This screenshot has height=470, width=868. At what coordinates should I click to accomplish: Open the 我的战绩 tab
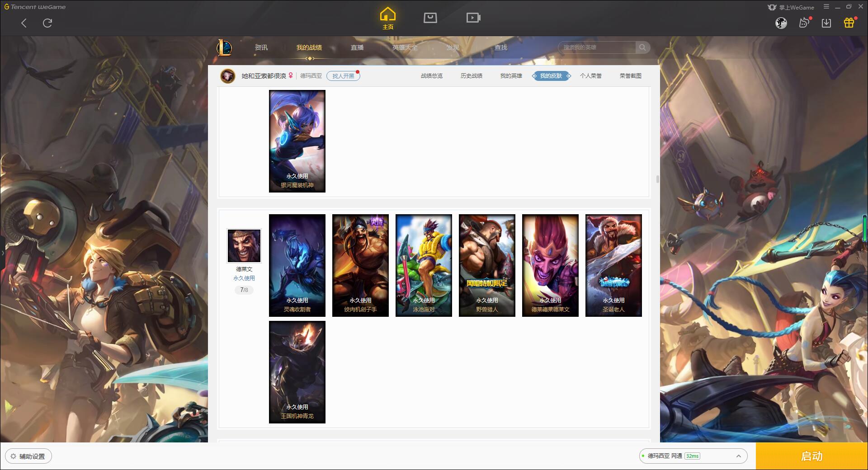pyautogui.click(x=309, y=47)
